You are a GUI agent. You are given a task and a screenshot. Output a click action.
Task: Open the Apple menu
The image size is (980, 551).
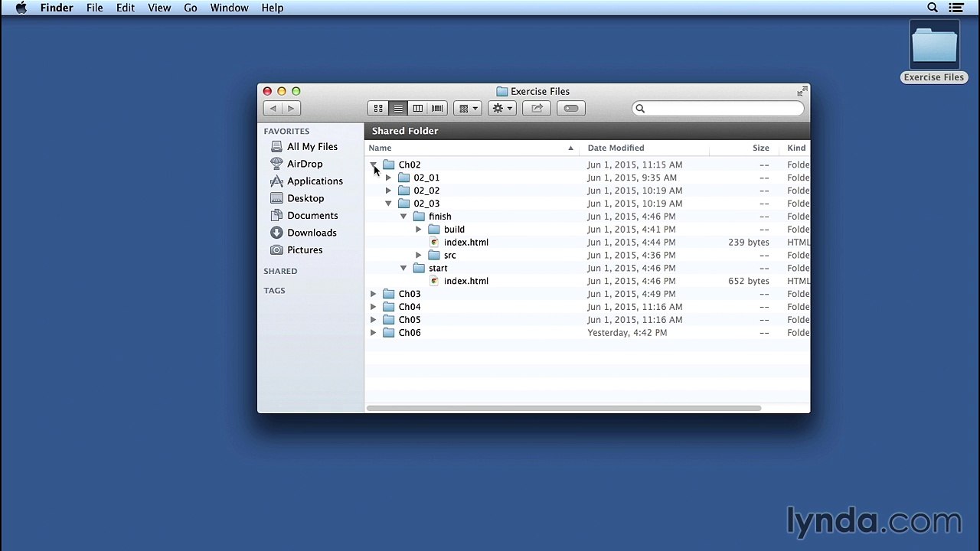(21, 8)
